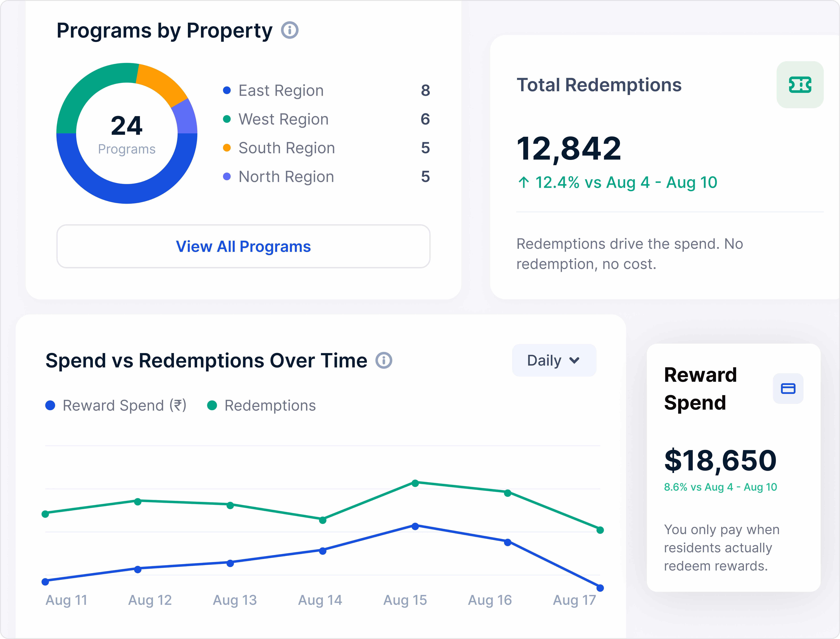Click the Reward Spend data point for Aug 15

point(415,526)
